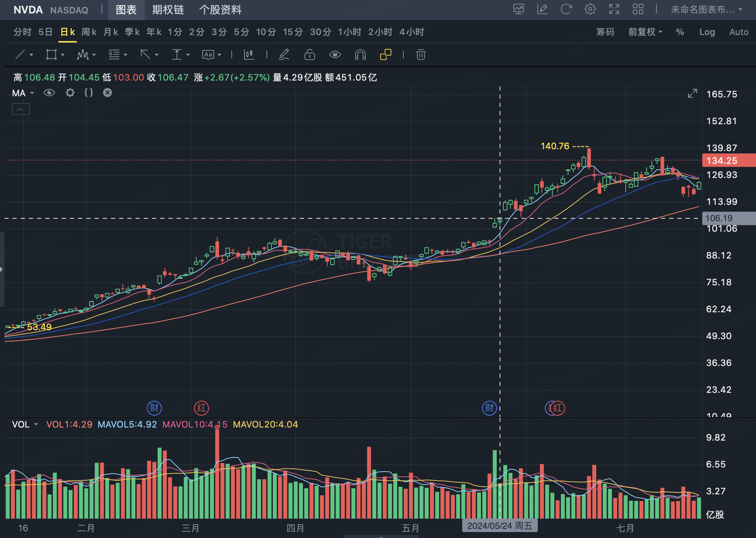
Task: Switch to 个股资料 tab
Action: click(x=220, y=10)
